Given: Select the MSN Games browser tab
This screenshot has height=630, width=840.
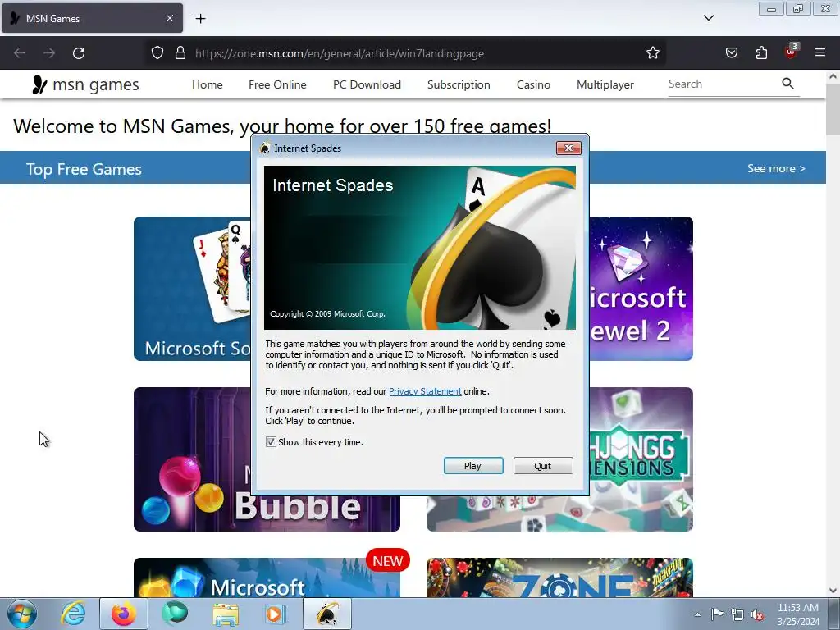Looking at the screenshot, I should 92,18.
